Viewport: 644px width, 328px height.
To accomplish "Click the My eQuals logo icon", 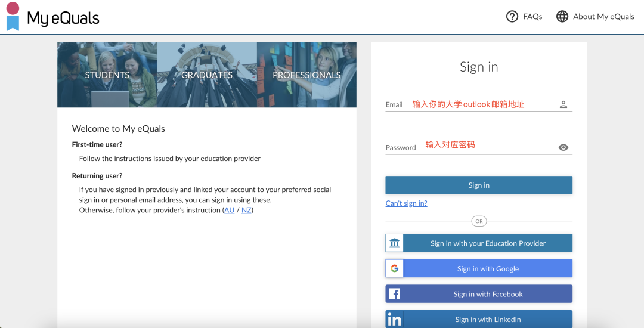I will (13, 17).
